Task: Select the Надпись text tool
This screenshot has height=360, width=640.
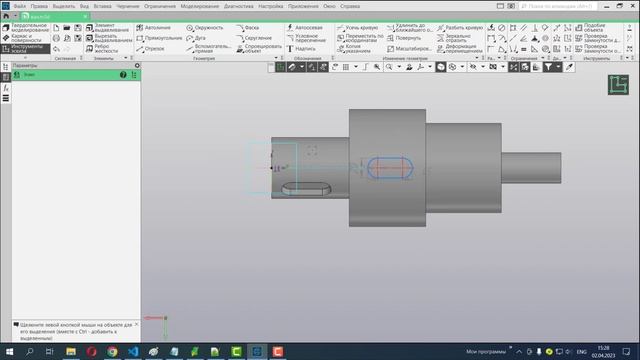Action: pos(301,49)
